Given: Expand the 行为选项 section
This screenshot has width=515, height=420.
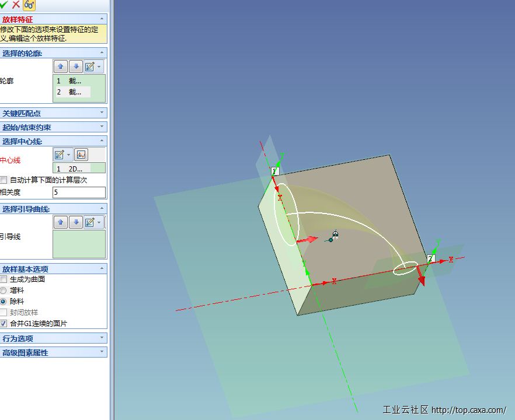Looking at the screenshot, I should [54, 338].
